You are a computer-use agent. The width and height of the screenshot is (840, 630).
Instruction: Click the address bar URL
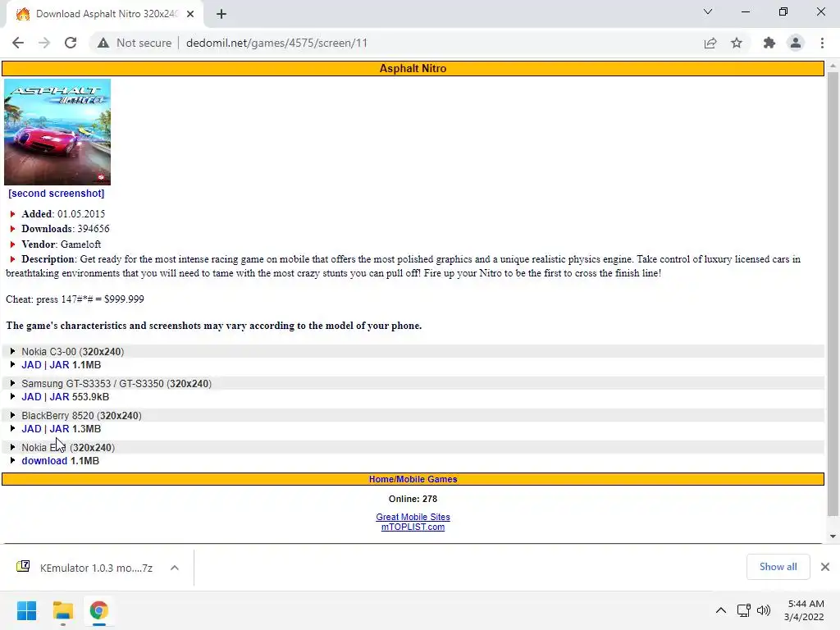point(276,43)
